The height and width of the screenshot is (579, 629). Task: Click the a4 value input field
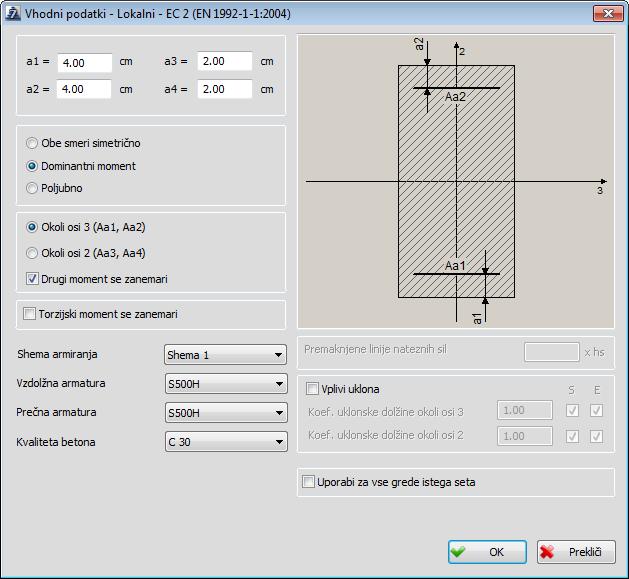click(x=225, y=89)
